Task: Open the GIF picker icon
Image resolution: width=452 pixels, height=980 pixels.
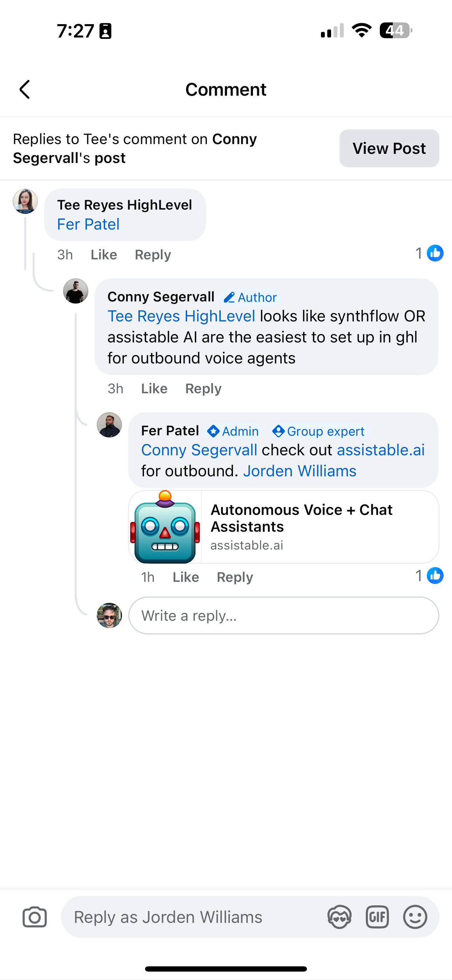Action: coord(377,917)
